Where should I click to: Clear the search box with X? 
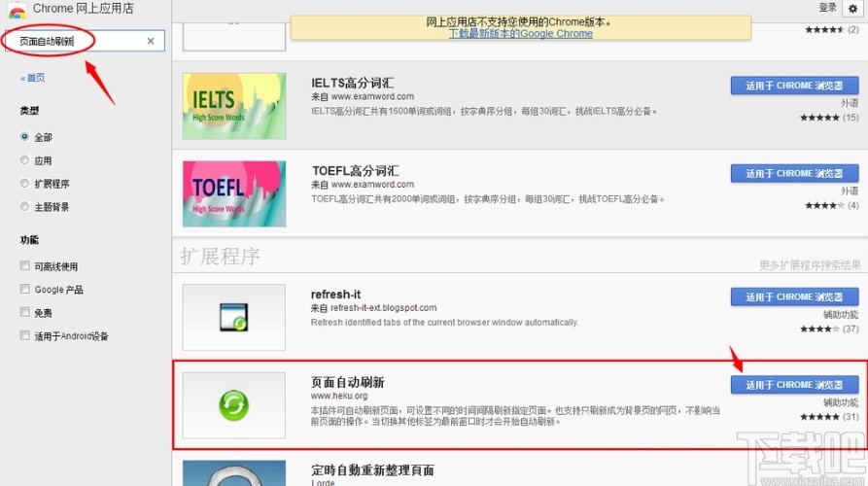(x=151, y=41)
